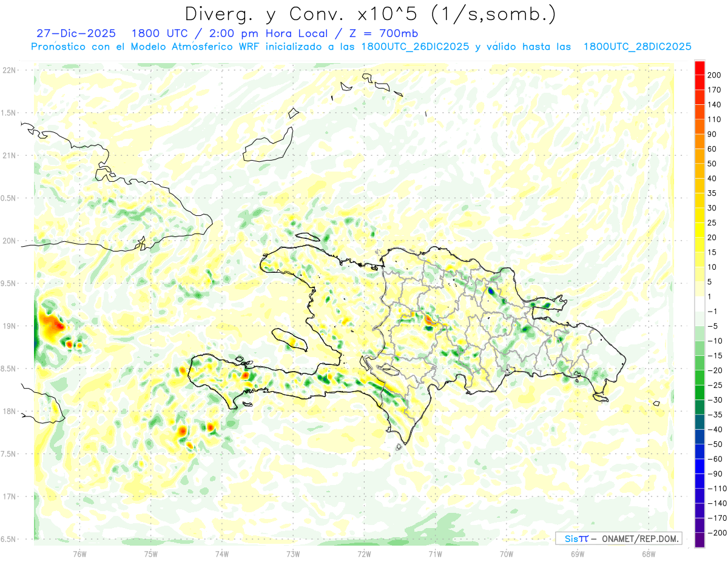This screenshot has height=562, width=728.
Task: Click the "Pronostico con el Modelo Atmosferico WRF" line
Action: [x=146, y=47]
